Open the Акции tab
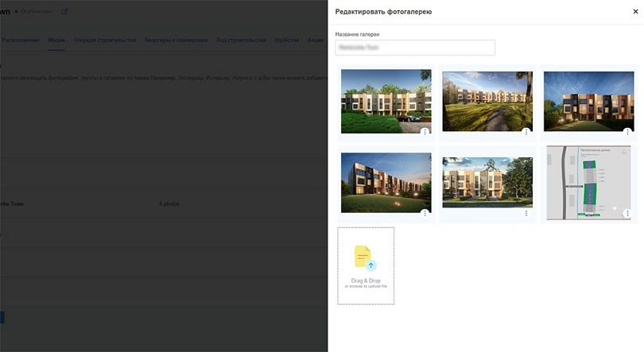This screenshot has width=644, height=352. click(x=316, y=41)
